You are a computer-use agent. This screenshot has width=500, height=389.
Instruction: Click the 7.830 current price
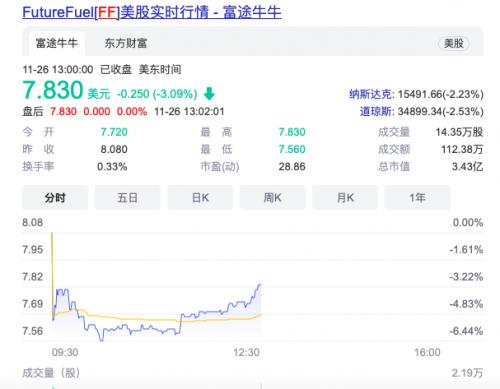pyautogui.click(x=53, y=90)
